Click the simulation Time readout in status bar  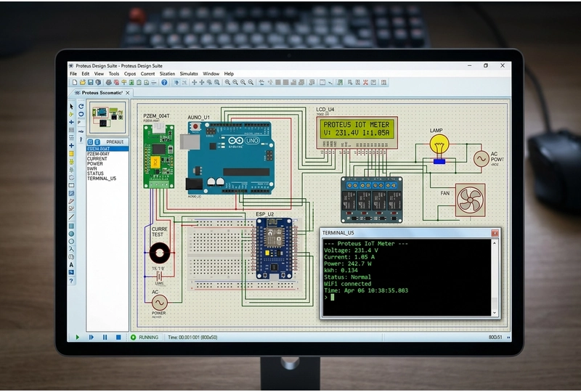click(x=192, y=337)
